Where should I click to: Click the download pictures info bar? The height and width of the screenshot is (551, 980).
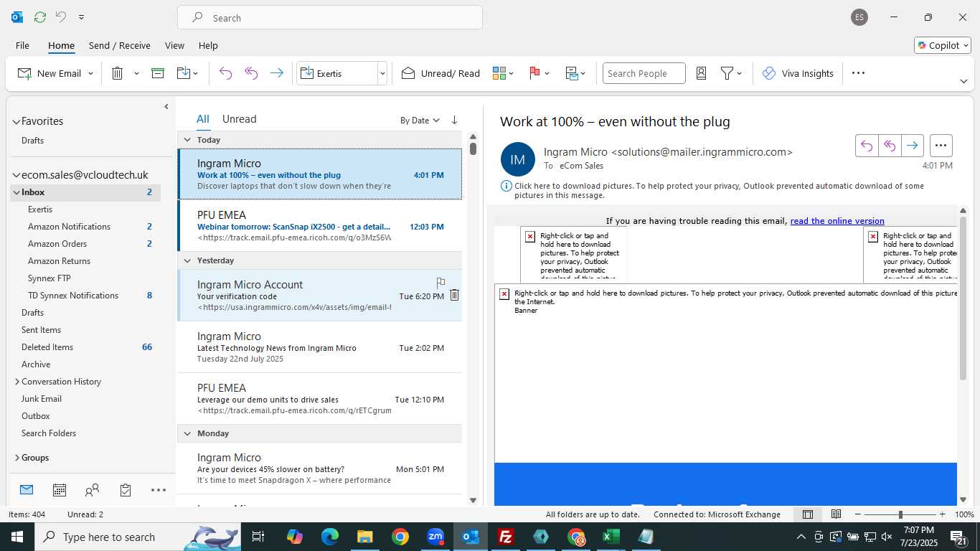[x=717, y=190]
